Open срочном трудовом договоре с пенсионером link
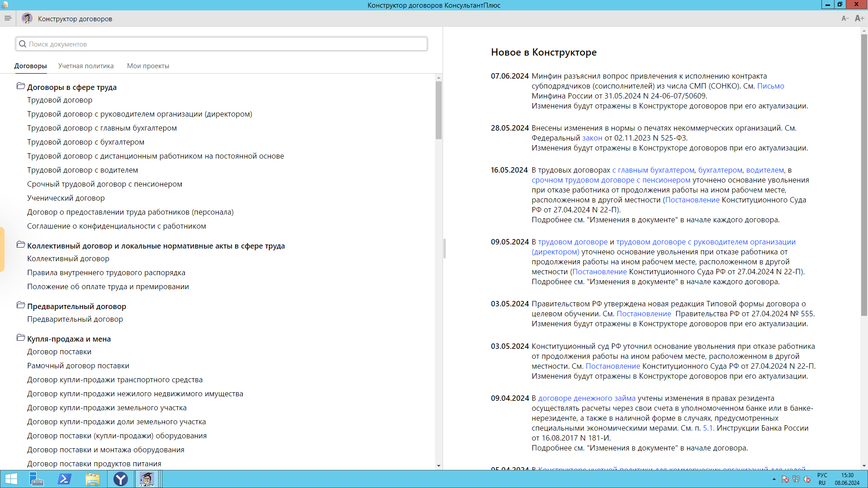This screenshot has width=868, height=488. pos(611,180)
